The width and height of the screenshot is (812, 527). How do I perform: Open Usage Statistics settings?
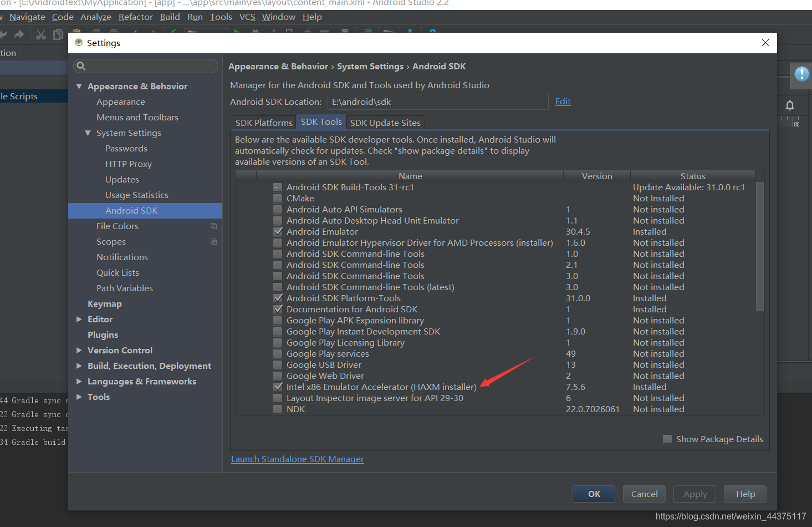point(137,195)
